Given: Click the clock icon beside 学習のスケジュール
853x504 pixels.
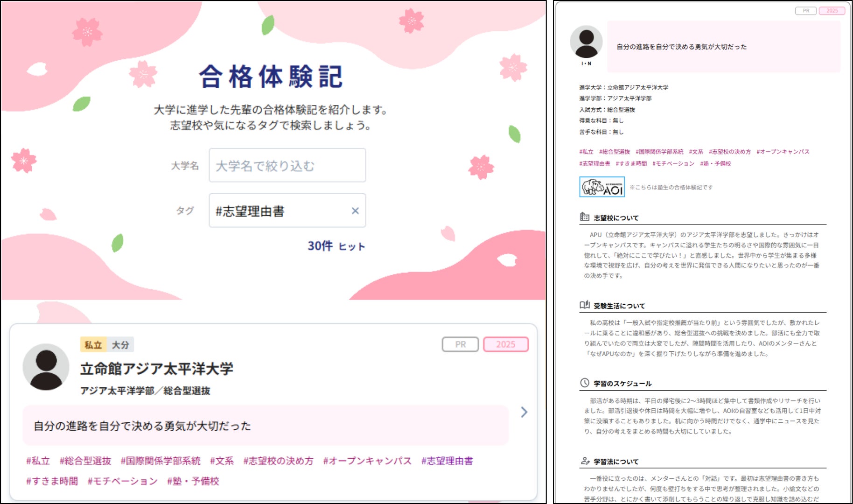Looking at the screenshot, I should pyautogui.click(x=585, y=383).
